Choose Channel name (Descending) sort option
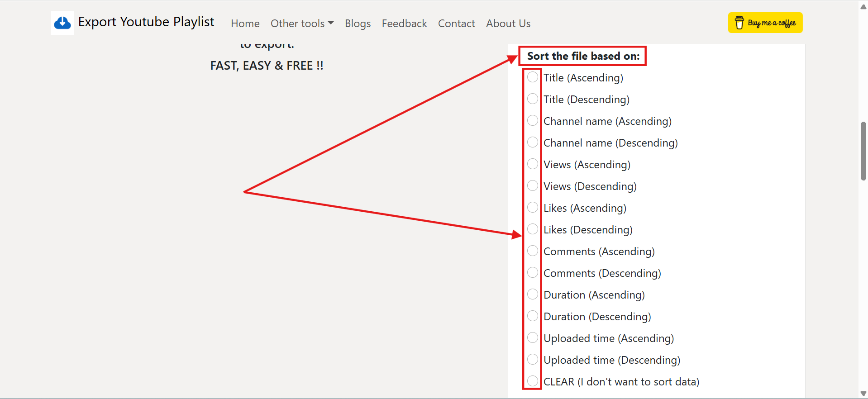The image size is (868, 399). [533, 142]
